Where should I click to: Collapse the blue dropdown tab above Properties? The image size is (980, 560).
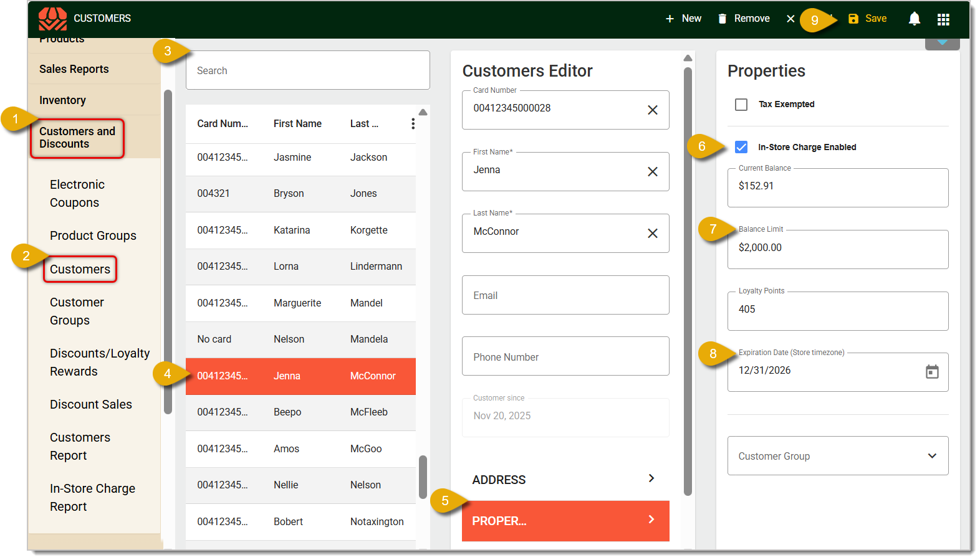(x=942, y=43)
